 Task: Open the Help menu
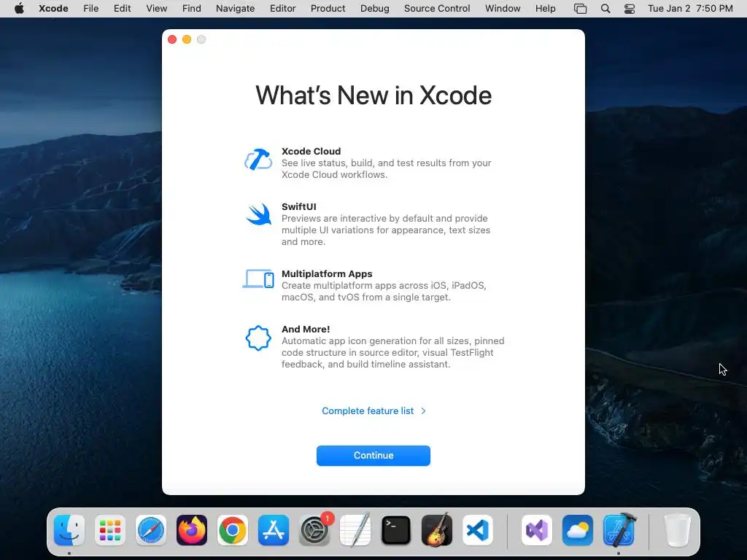(x=545, y=9)
